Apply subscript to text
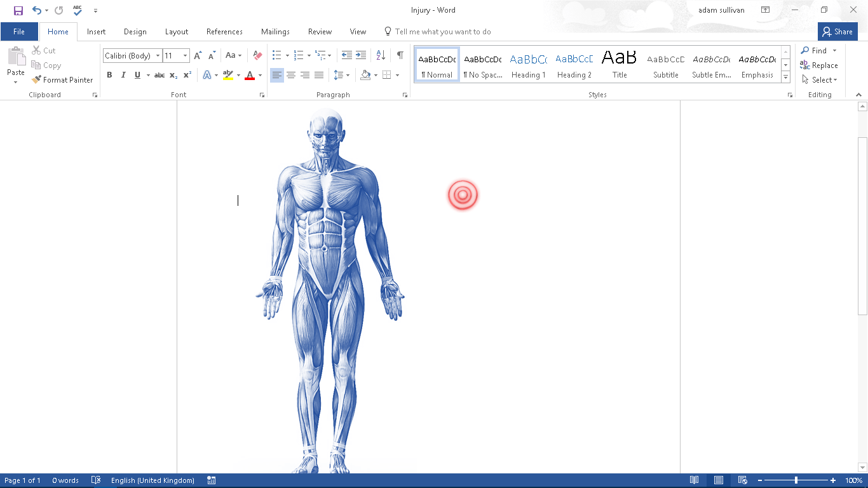 [172, 74]
